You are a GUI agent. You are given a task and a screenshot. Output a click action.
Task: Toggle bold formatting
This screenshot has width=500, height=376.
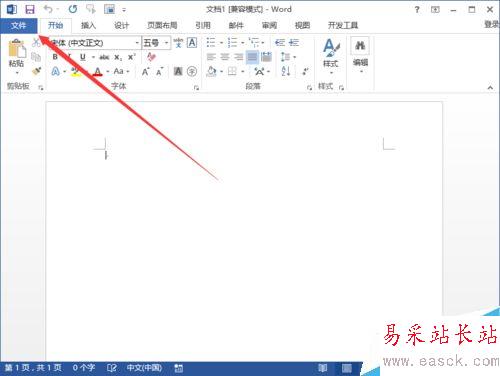coord(55,57)
